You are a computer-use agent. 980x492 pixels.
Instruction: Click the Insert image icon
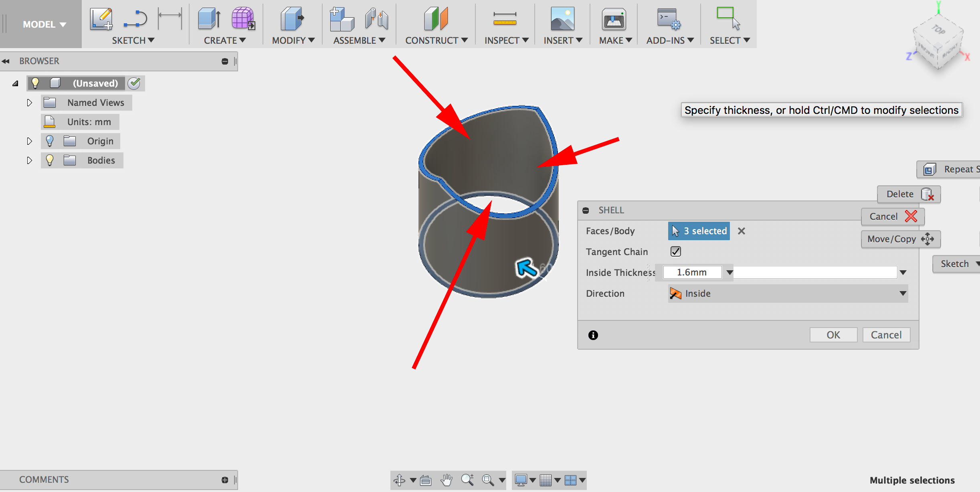[x=562, y=18]
